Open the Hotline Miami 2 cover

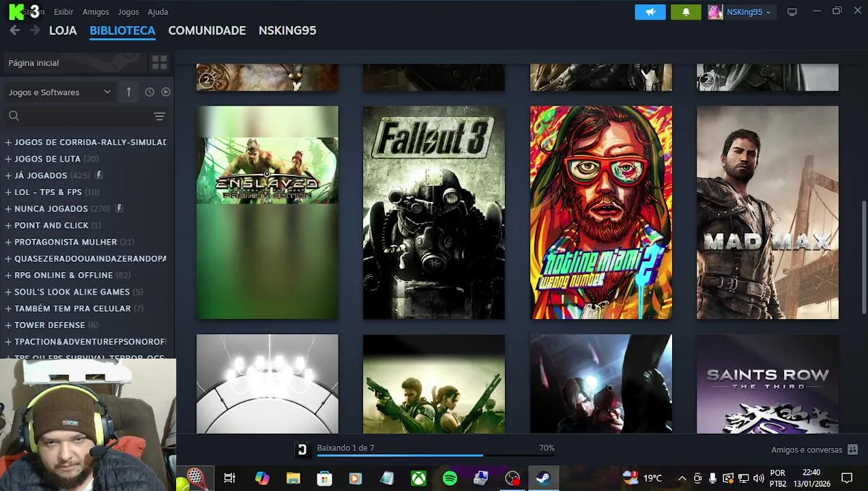tap(601, 212)
